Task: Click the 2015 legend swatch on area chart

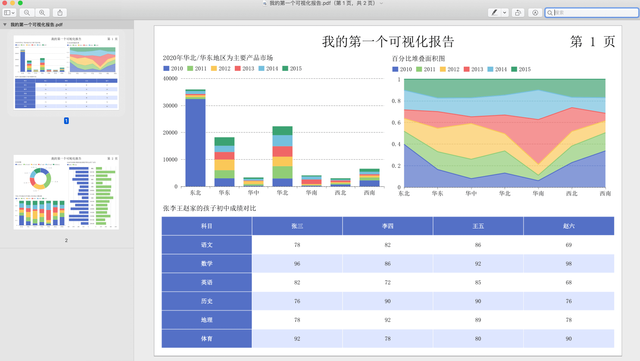Action: (514, 69)
